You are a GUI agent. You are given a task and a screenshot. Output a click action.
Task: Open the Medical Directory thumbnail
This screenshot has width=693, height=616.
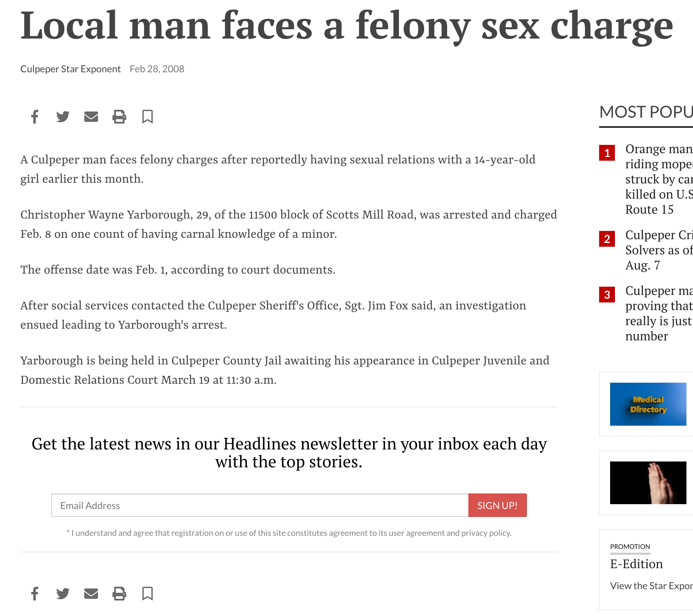click(648, 404)
